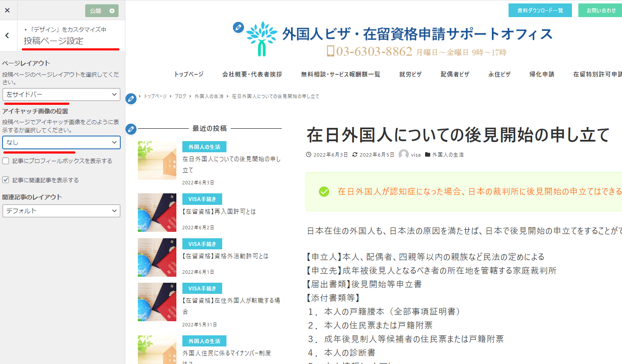622x364 pixels.
Task: Select 永住ビザ in the navigation menu
Action: (x=499, y=74)
